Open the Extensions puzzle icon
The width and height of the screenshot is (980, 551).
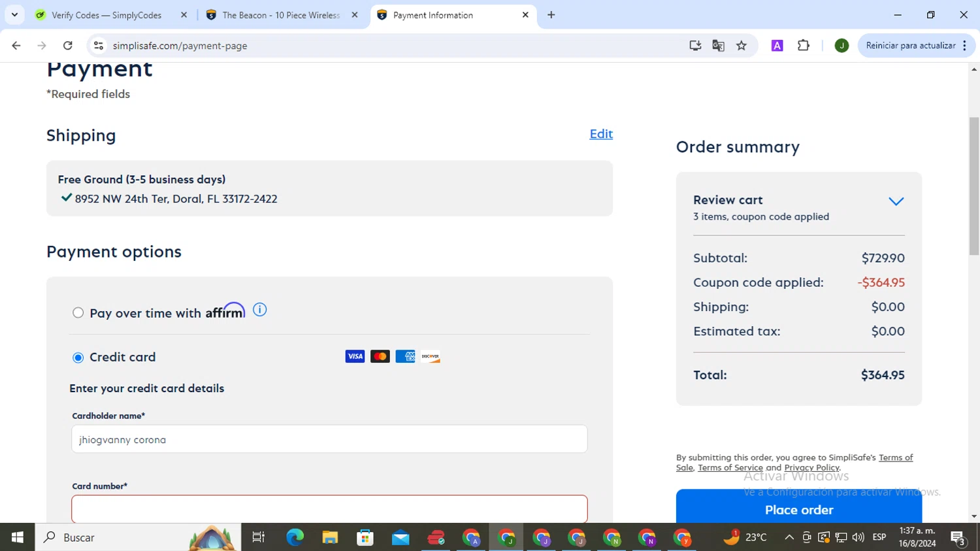(804, 46)
